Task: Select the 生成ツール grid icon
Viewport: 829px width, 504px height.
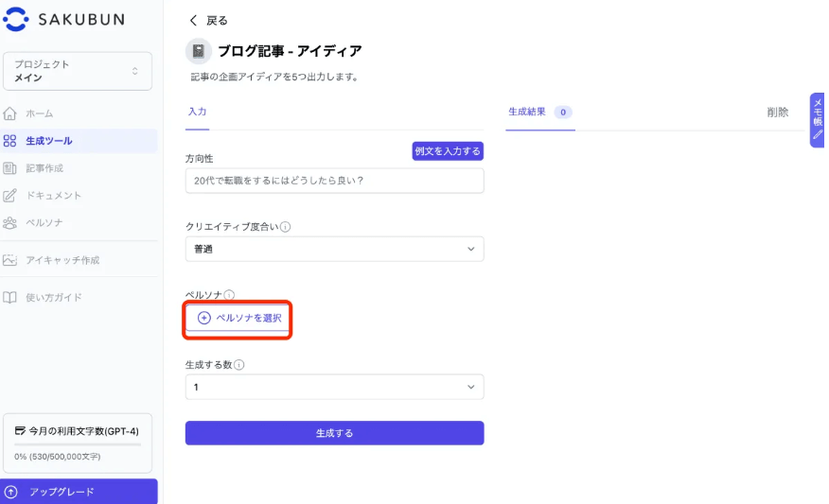Action: (9, 141)
